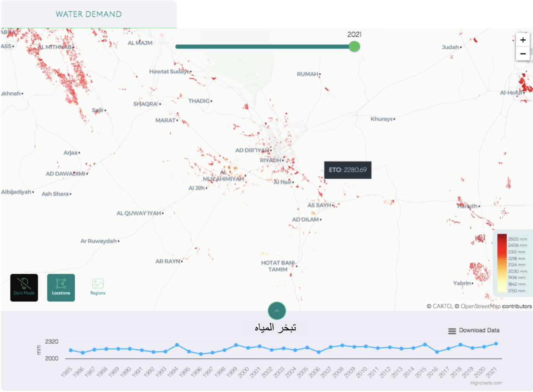
Task: Open the Download Data menu
Action: point(479,330)
